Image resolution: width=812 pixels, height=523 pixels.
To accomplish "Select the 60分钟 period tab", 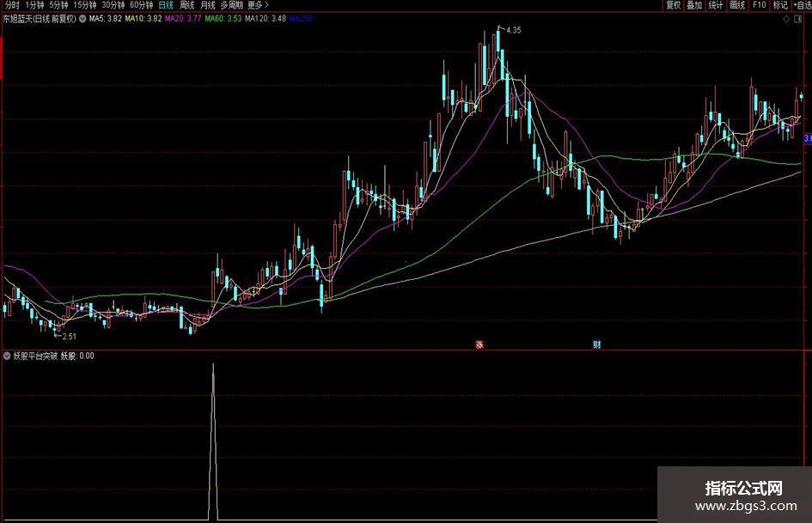I will (142, 5).
